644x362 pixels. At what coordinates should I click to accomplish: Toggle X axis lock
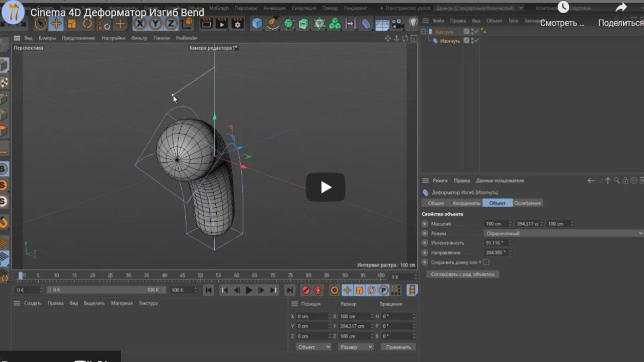[x=140, y=24]
